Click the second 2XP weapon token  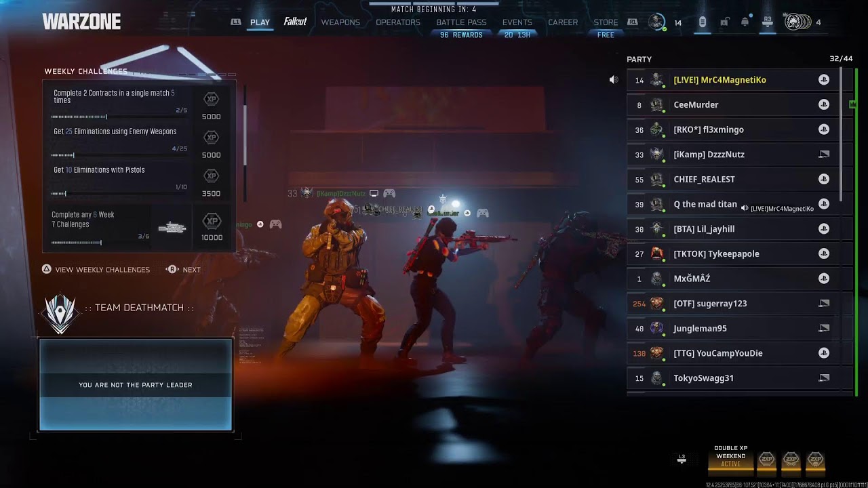click(x=791, y=460)
